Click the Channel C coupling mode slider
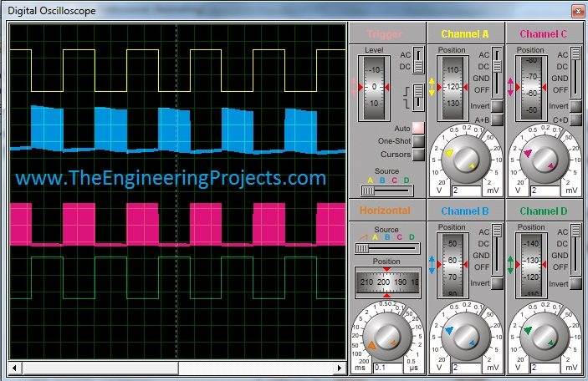This screenshot has width=588, height=381. click(x=575, y=73)
